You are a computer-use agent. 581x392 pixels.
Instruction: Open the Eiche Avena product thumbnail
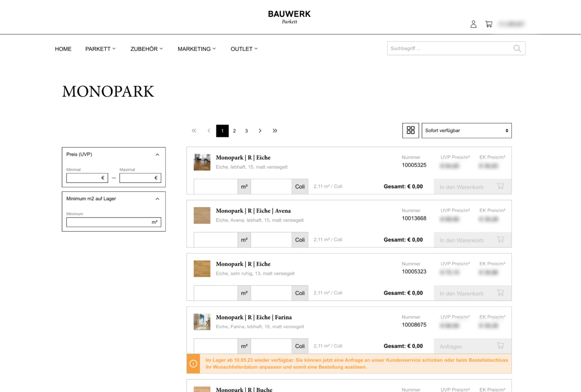click(202, 216)
